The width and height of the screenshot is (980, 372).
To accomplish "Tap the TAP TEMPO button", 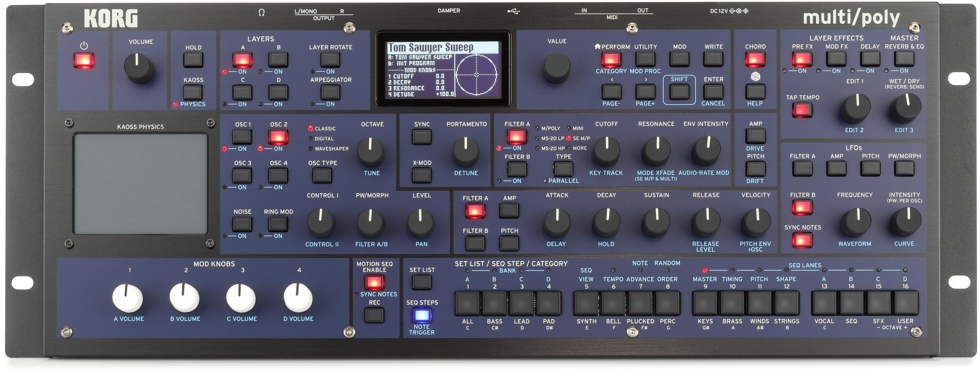I will [x=802, y=110].
